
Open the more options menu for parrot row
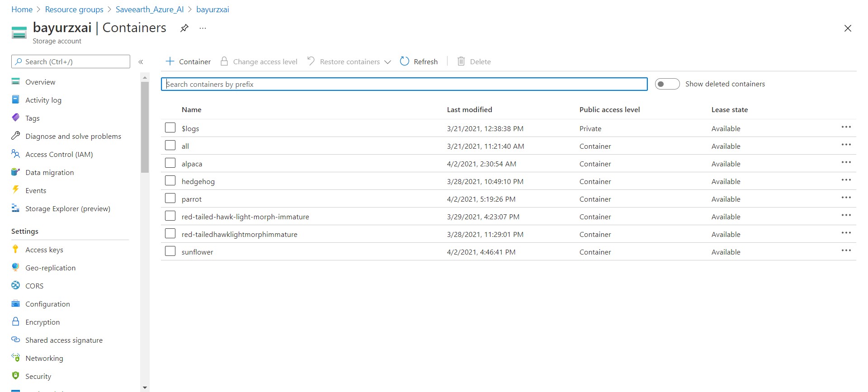(x=846, y=198)
